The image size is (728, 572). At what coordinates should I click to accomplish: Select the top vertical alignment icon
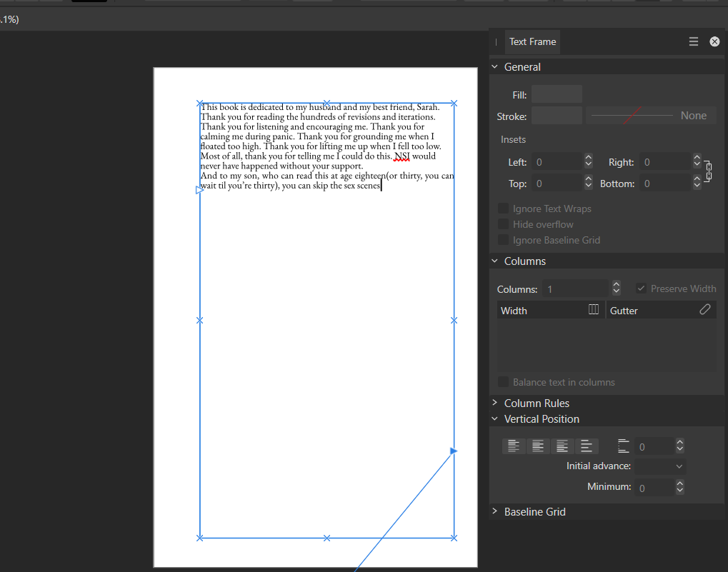pyautogui.click(x=513, y=446)
